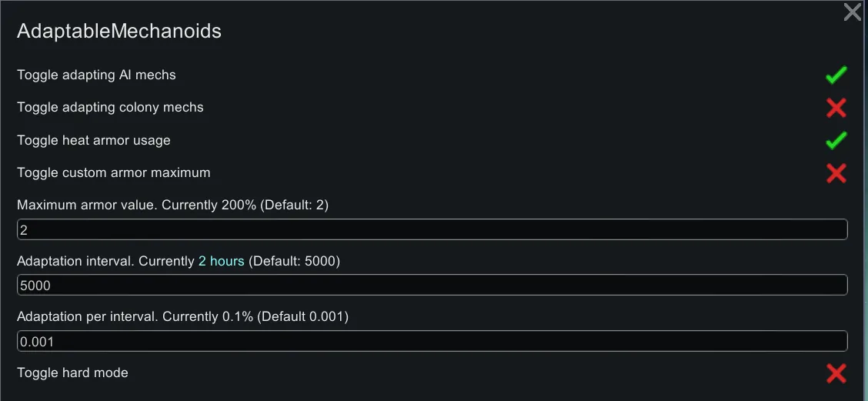Image resolution: width=868 pixels, height=401 pixels.
Task: Close the AdaptableMechanoids settings window
Action: [x=852, y=12]
